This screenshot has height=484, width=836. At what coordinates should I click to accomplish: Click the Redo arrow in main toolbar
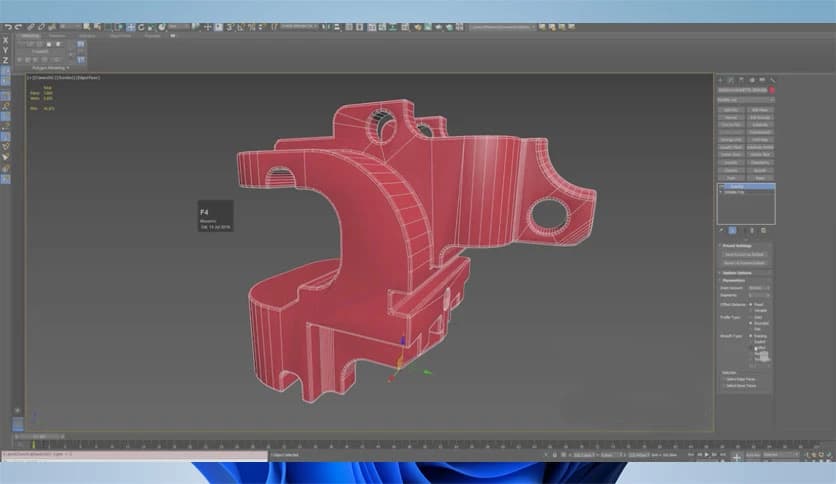[x=17, y=25]
